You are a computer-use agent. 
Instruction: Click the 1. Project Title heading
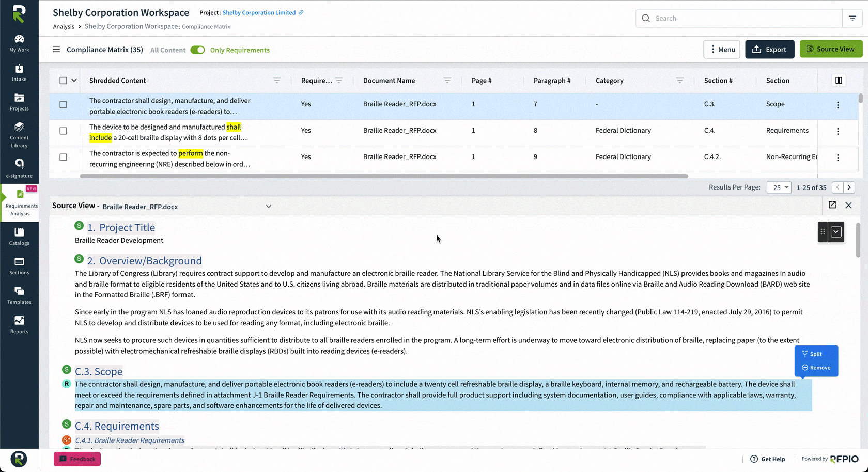[121, 227]
